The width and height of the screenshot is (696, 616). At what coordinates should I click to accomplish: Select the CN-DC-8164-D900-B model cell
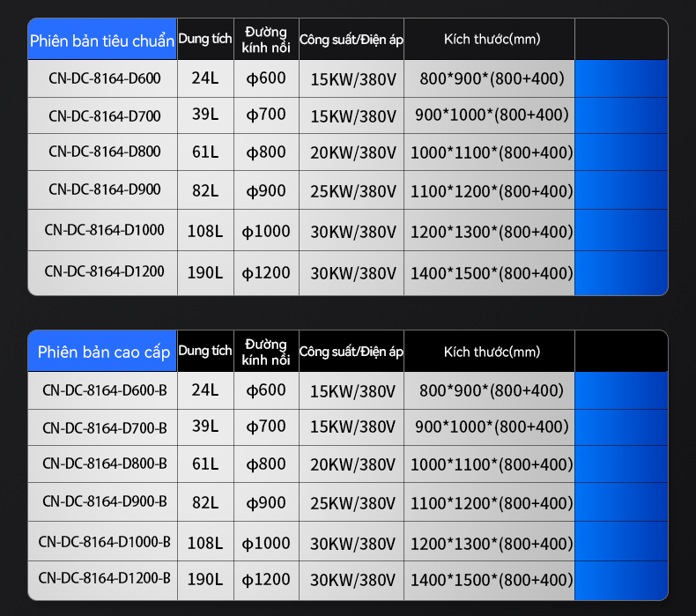click(104, 501)
